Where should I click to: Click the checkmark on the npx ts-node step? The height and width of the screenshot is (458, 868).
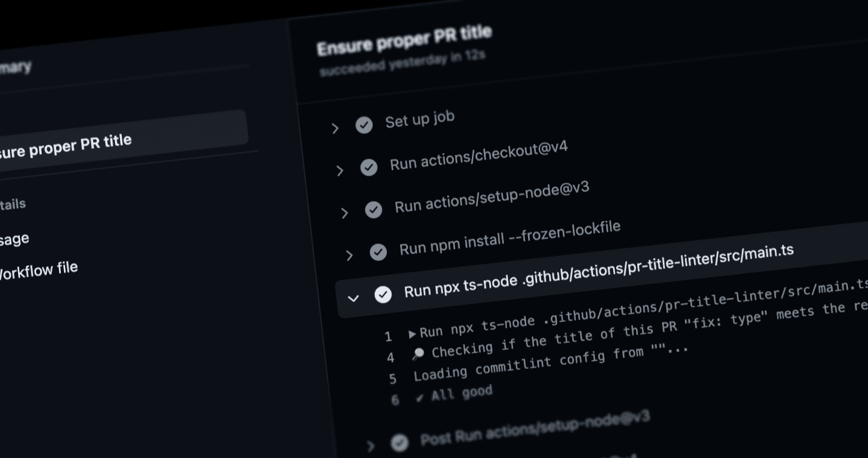(384, 295)
